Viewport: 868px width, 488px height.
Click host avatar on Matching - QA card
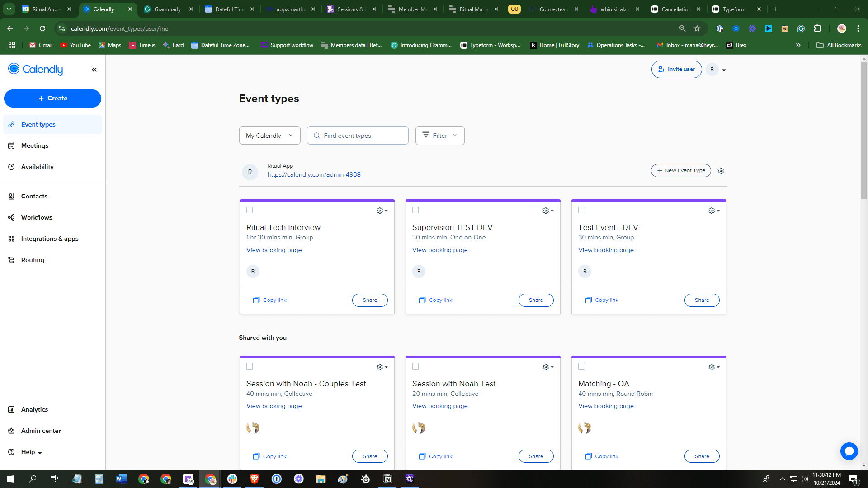click(585, 427)
